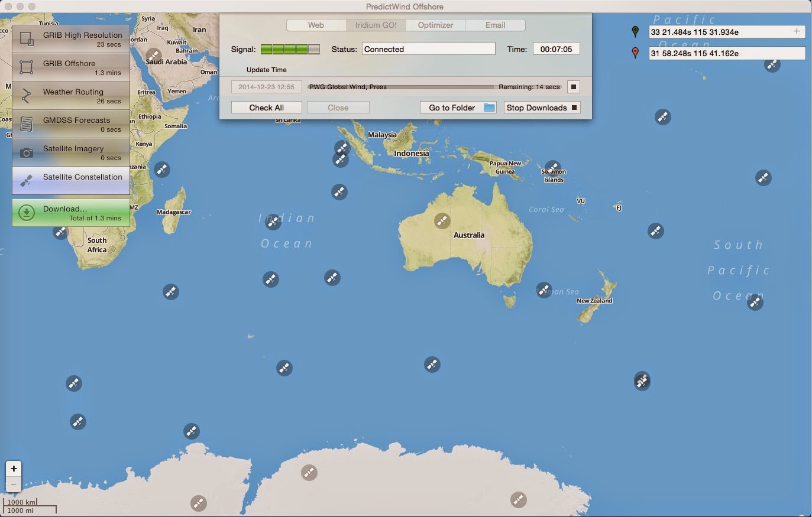Zoom out the map with minus button
Screen dimensions: 812x517
click(x=14, y=485)
